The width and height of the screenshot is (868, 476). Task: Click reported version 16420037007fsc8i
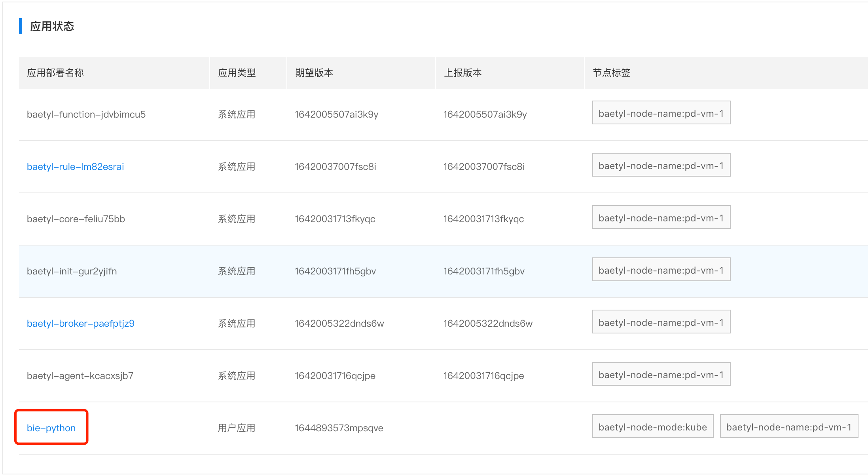[x=484, y=167]
